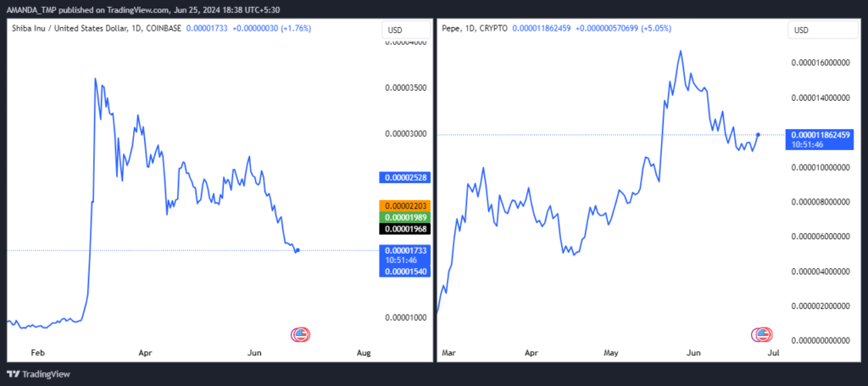Click the event flag icon on Shiba Inu chart
868x386 pixels.
pyautogui.click(x=301, y=334)
